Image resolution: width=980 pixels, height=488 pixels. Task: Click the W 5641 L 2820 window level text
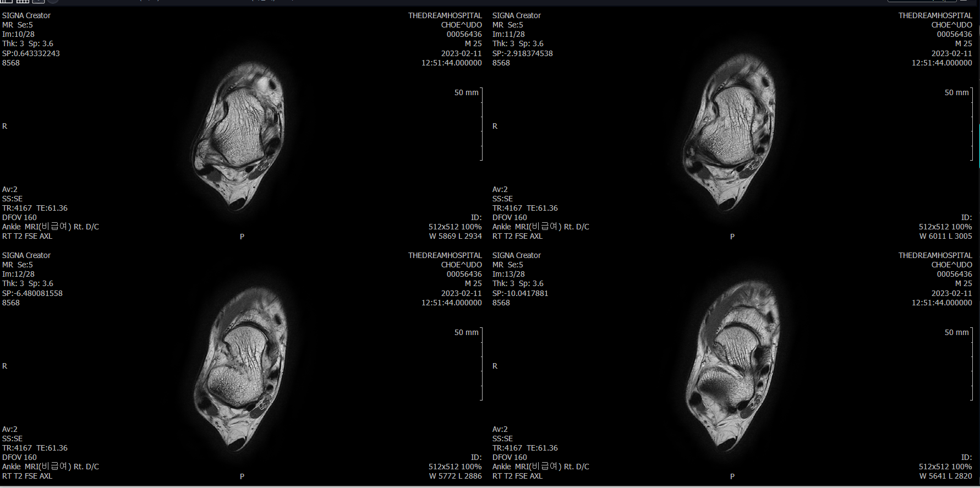coord(945,476)
